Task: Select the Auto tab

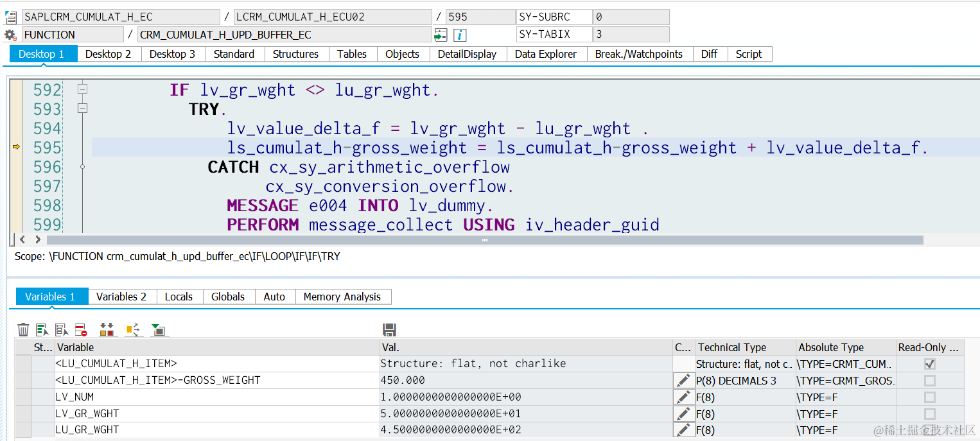Action: 275,297
